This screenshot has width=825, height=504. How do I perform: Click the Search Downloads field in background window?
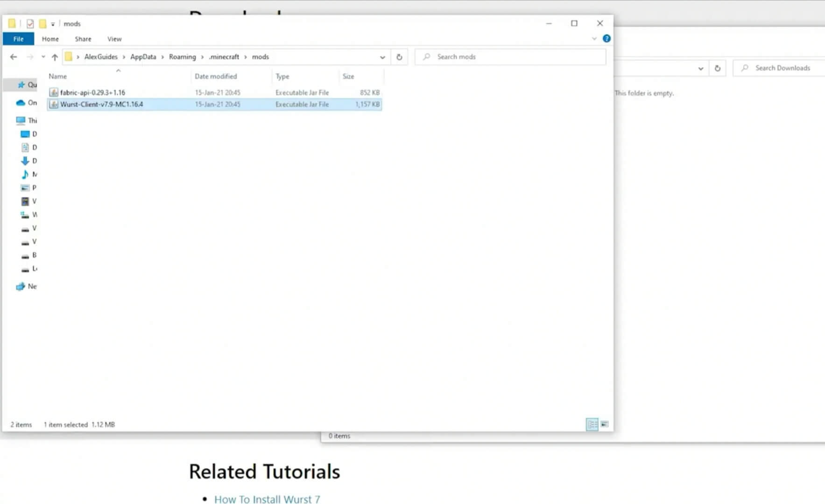pyautogui.click(x=779, y=68)
